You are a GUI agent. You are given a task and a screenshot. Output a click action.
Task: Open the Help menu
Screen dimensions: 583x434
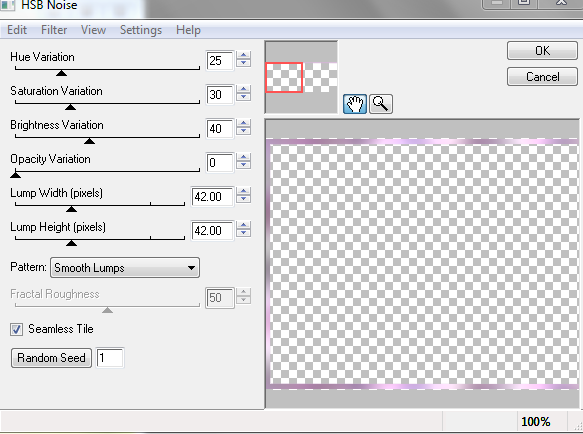click(188, 30)
